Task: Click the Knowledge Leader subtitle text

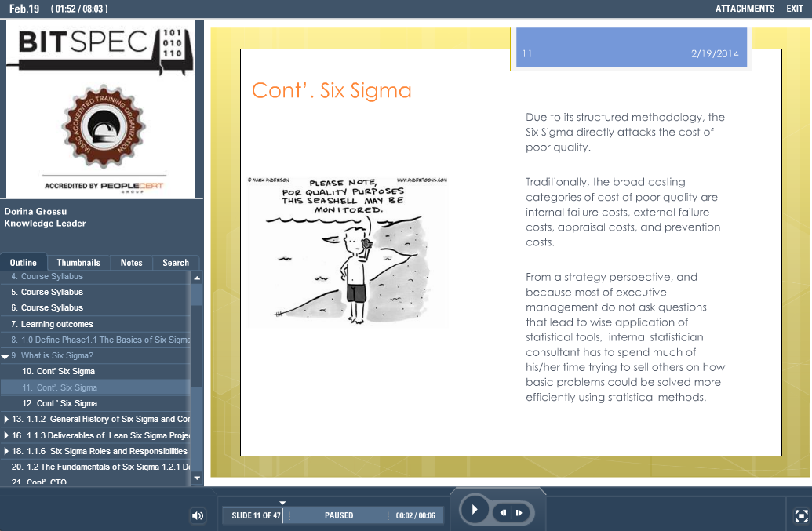Action: [45, 223]
